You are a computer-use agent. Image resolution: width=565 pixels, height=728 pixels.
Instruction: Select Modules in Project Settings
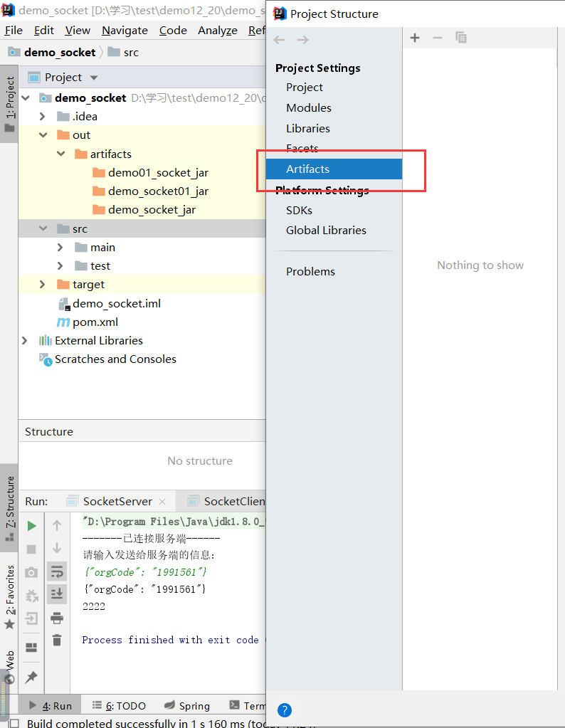click(x=309, y=107)
